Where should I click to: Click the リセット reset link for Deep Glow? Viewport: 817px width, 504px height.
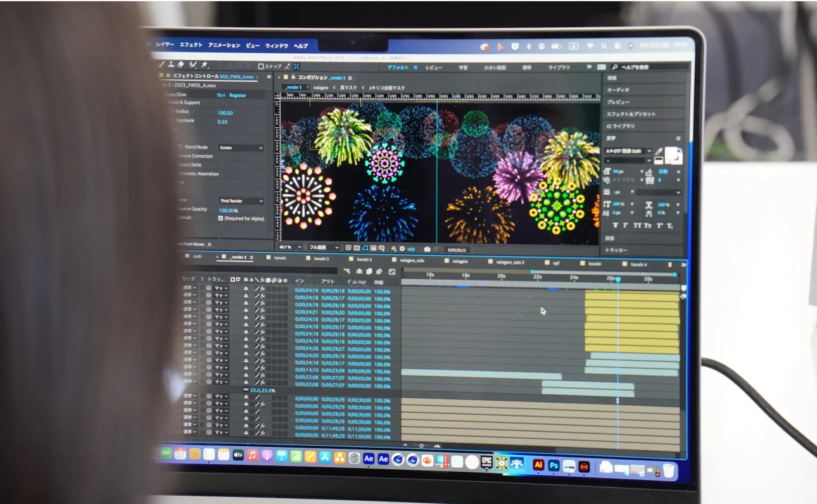pyautogui.click(x=221, y=95)
